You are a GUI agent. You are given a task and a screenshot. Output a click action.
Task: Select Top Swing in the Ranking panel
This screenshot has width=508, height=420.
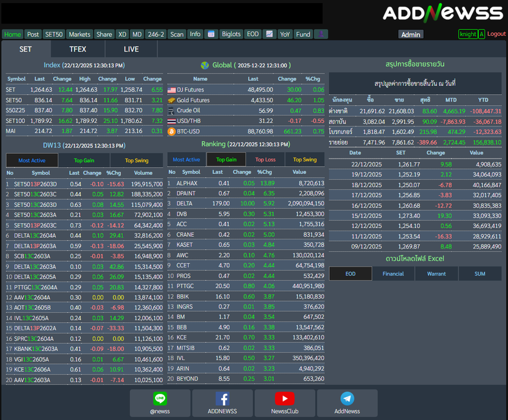305,160
